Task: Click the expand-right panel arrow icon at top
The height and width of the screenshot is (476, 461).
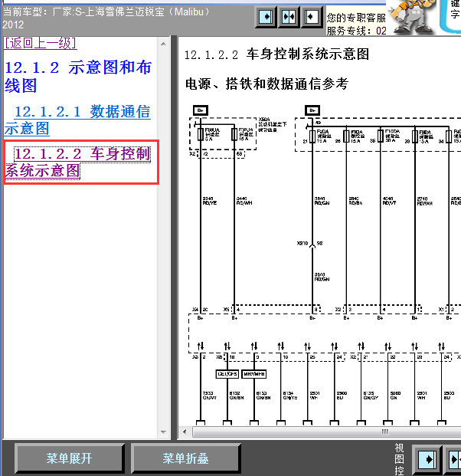Action: click(x=266, y=17)
